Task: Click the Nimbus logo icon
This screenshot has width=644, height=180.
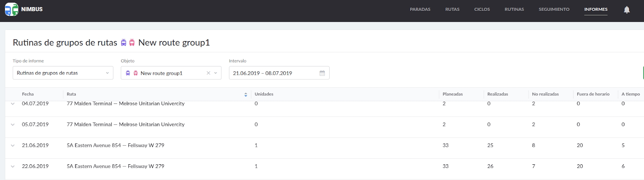Action: (x=12, y=9)
